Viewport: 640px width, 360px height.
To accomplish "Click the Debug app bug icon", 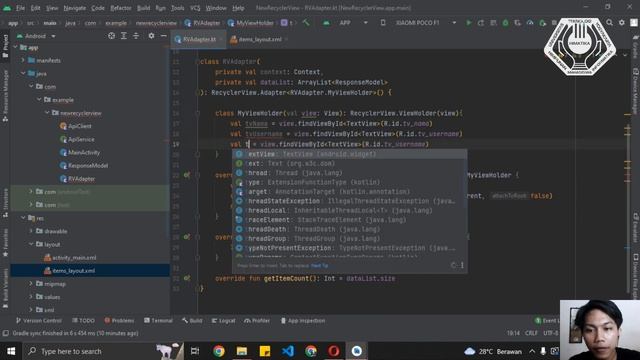I will coord(505,23).
